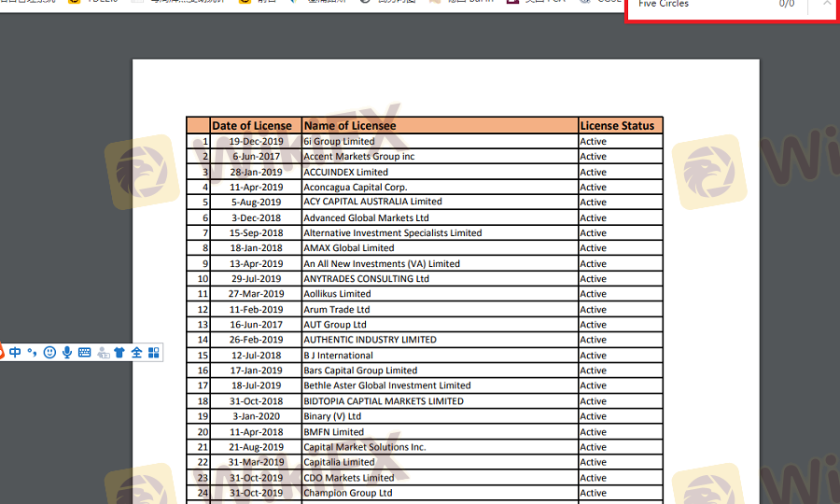This screenshot has height=504, width=840.
Task: Select 'Accent Markets Group inc' entry
Action: pos(359,157)
